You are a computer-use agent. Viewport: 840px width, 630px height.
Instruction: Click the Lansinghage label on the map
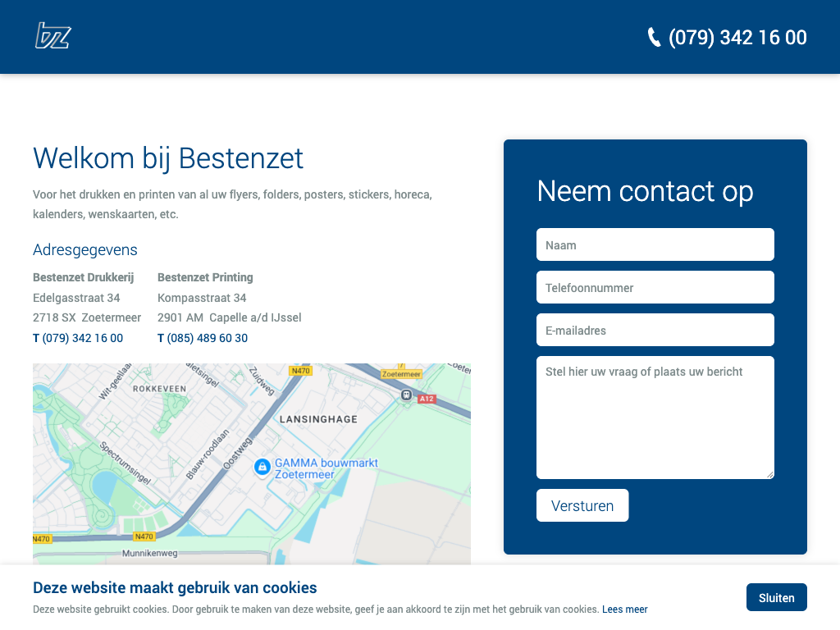319,419
